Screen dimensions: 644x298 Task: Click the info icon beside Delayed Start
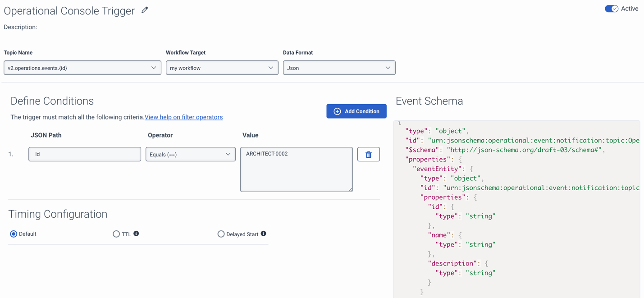point(264,234)
